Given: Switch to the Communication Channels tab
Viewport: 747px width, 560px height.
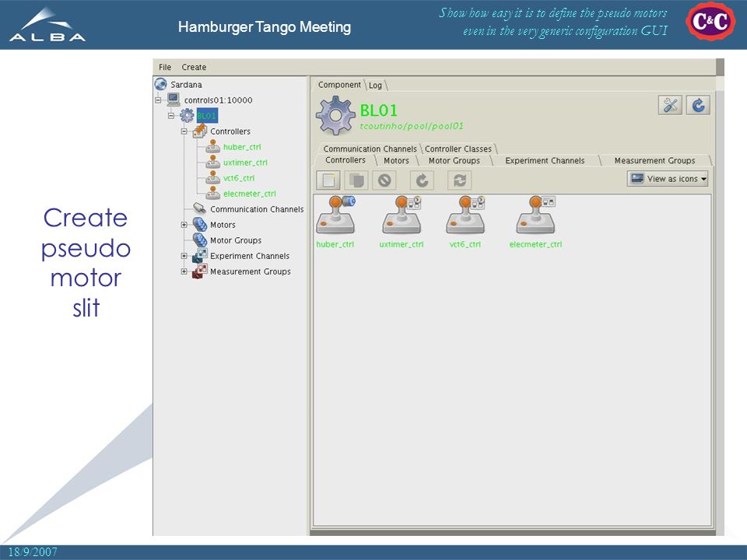Looking at the screenshot, I should click(370, 149).
